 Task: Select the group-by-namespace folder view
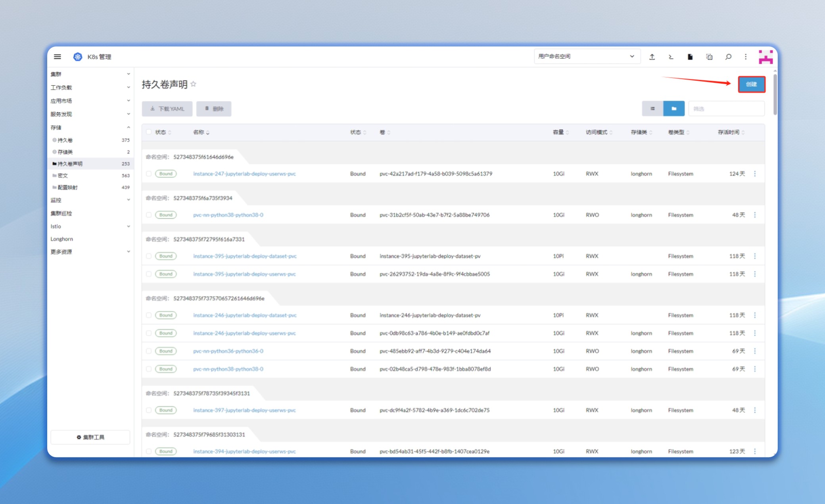click(x=674, y=109)
